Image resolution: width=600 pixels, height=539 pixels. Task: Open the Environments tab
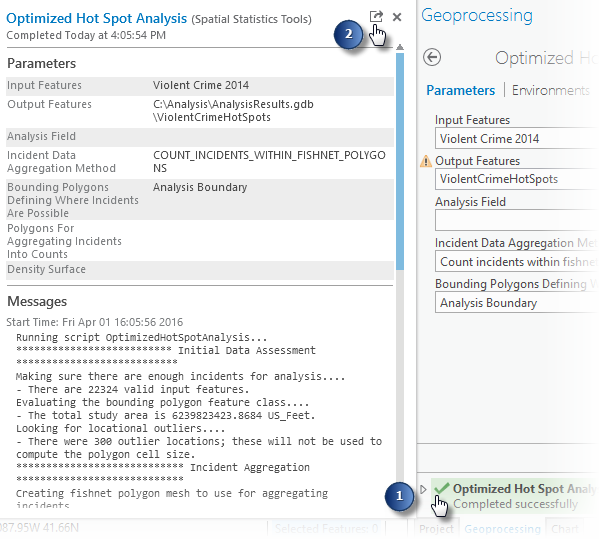[x=551, y=90]
